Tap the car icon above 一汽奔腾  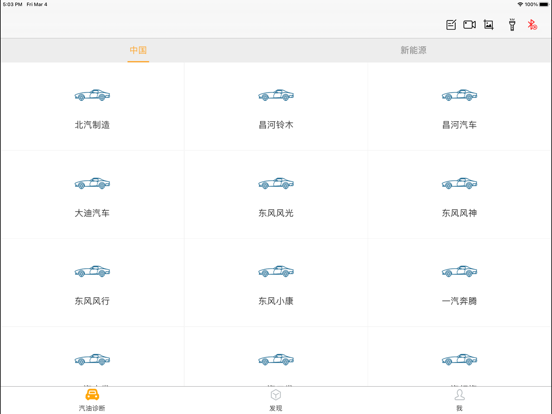[459, 271]
